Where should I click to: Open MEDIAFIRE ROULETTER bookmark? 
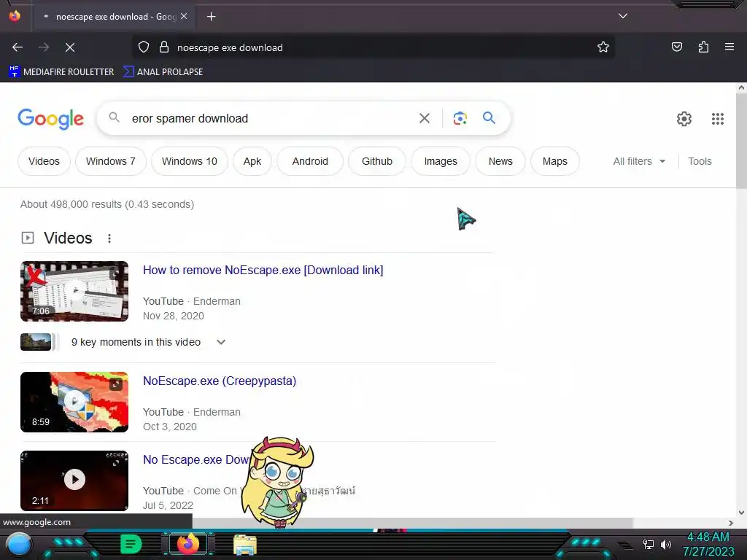pos(61,72)
